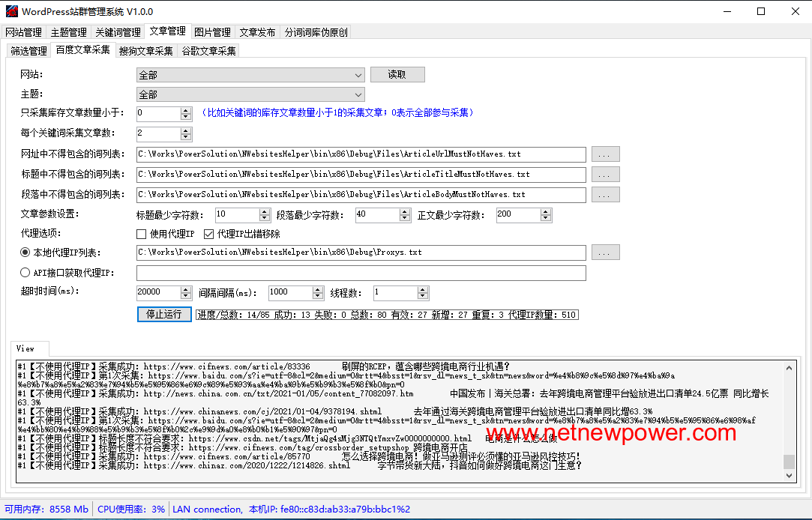Click the 线程数 value field
812x520 pixels.
coord(395,294)
